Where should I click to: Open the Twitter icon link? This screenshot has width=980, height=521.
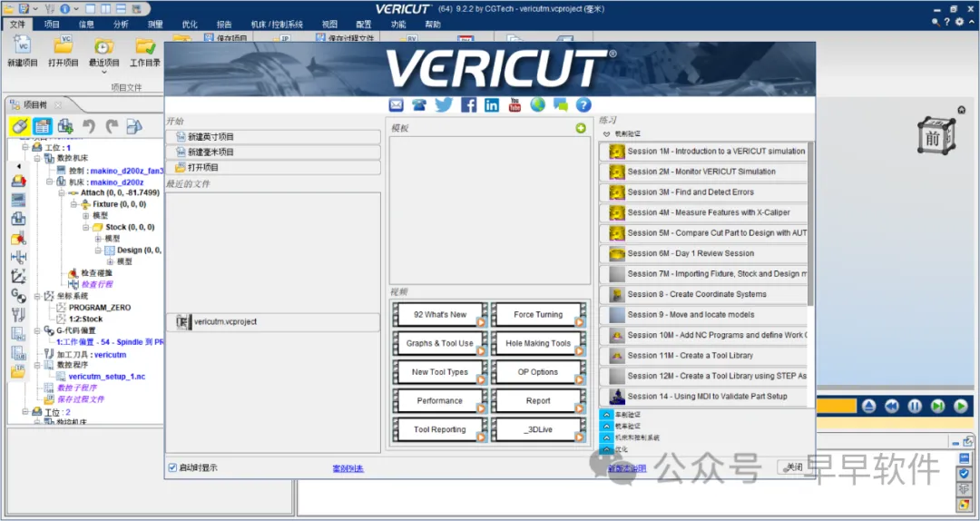pos(444,104)
